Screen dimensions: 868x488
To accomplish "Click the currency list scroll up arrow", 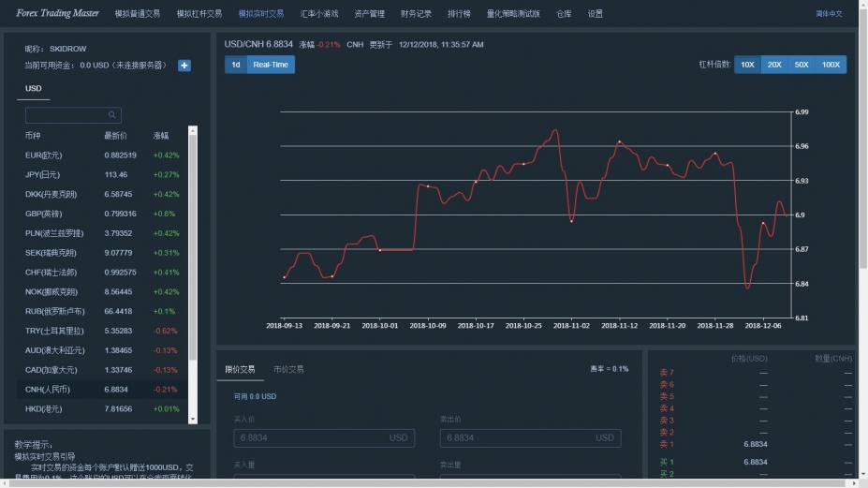I will pos(193,131).
